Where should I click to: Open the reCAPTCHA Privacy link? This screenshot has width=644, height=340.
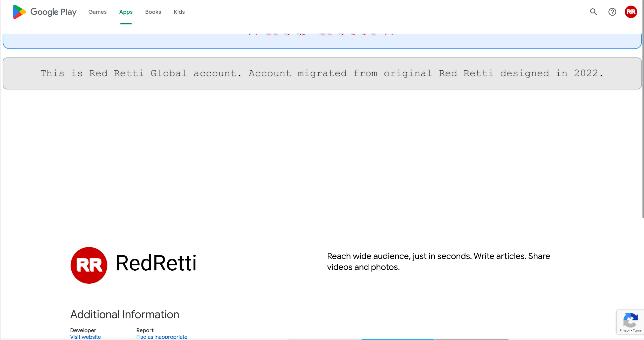624,330
